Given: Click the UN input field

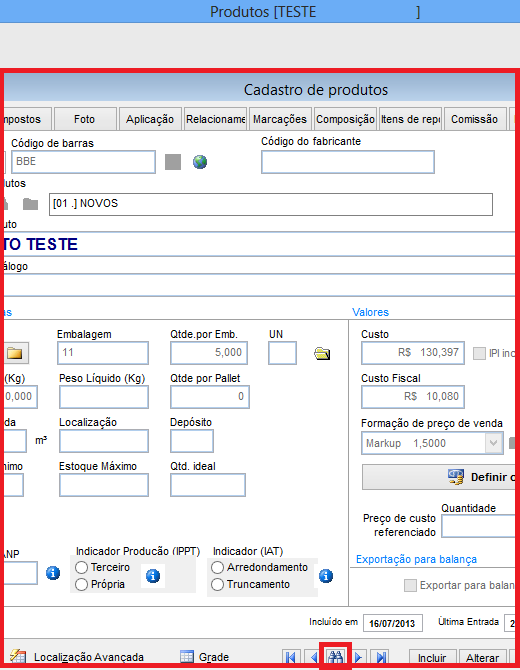Looking at the screenshot, I should point(282,353).
